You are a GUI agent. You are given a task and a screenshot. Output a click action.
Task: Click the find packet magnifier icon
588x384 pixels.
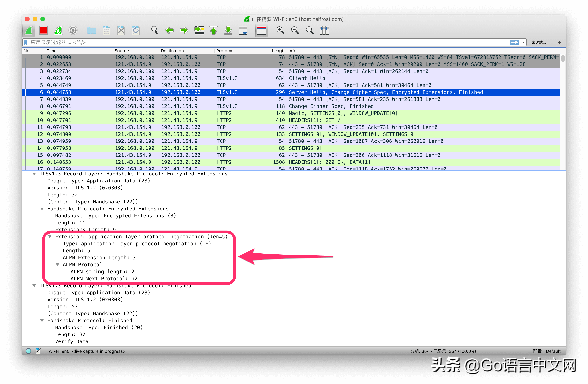154,30
